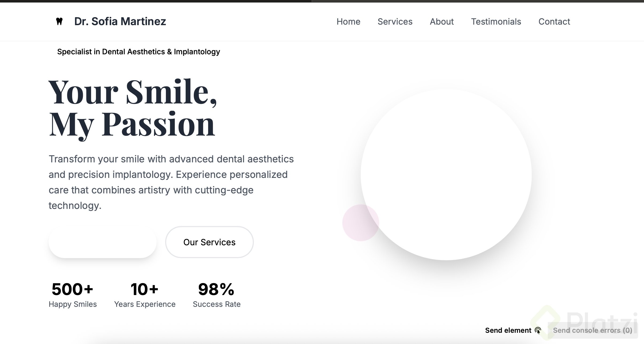Go to the Services nav item
This screenshot has height=344, width=644.
click(395, 22)
